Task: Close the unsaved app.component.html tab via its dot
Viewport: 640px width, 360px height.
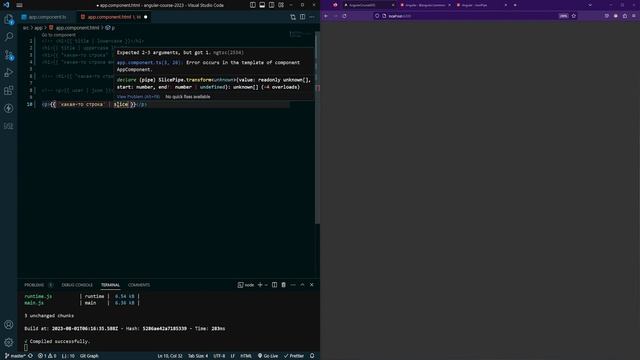Action: 145,17
